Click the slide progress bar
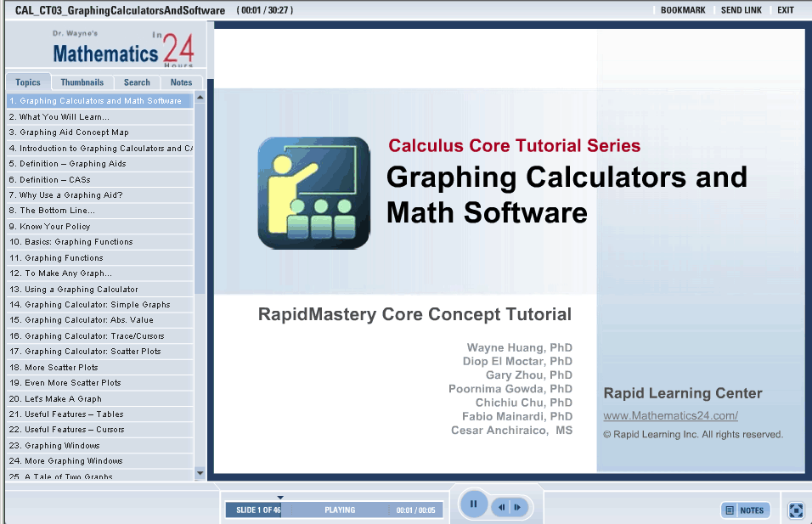Screen dimensions: 812x524 click(x=333, y=510)
